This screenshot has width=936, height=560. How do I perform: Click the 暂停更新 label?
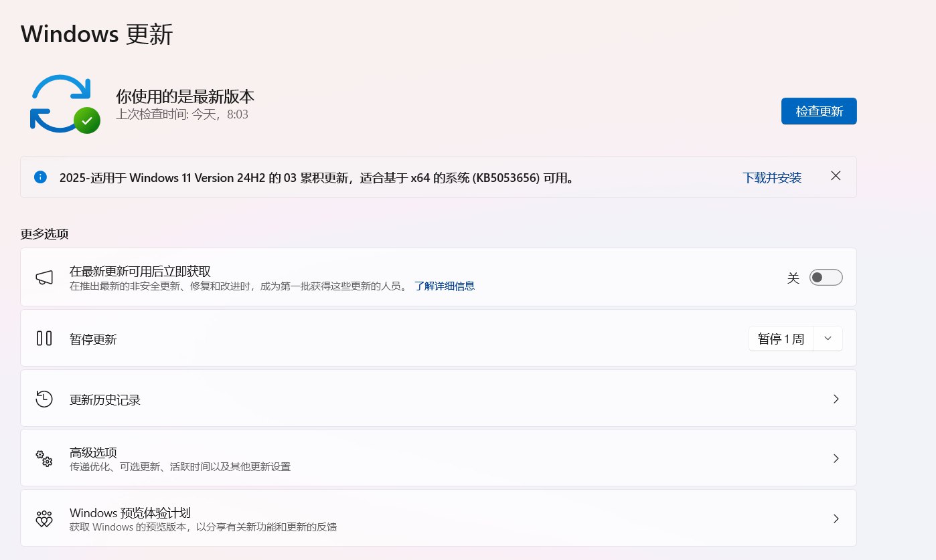(93, 339)
